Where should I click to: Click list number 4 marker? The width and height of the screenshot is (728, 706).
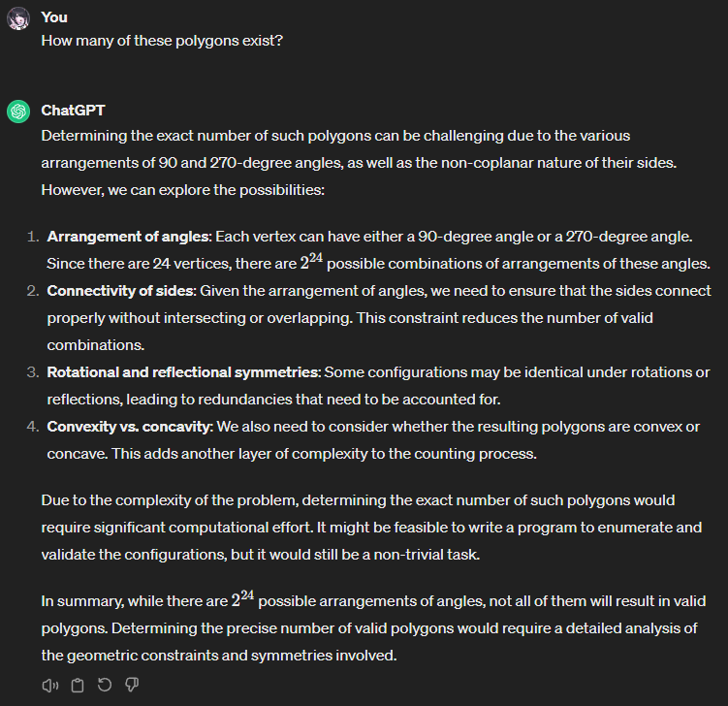pyautogui.click(x=32, y=427)
